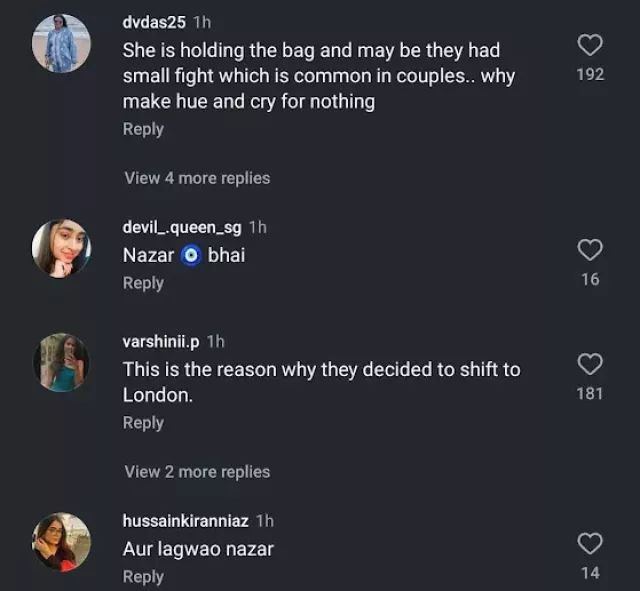640x591 pixels.
Task: Open the dvdas25 username link
Action: [x=154, y=22]
